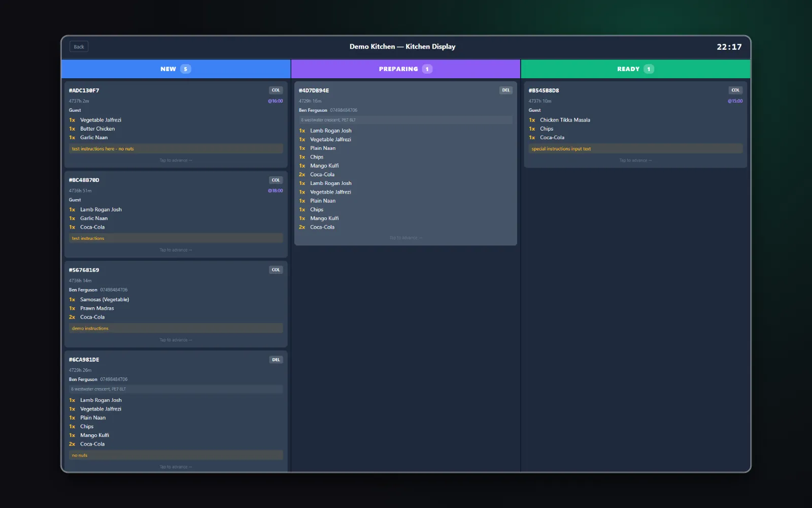This screenshot has height=508, width=812.
Task: Click the @18:00 collection time
Action: (276, 191)
